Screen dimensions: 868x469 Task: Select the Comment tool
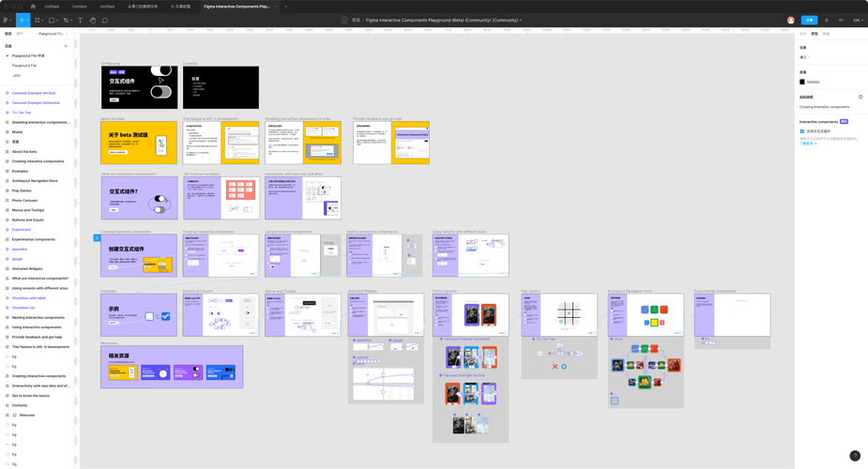coord(104,20)
